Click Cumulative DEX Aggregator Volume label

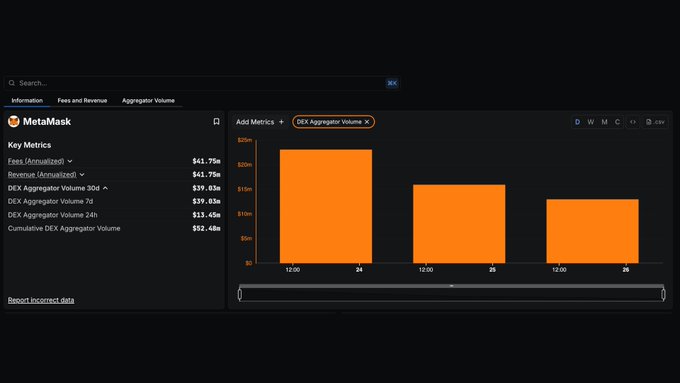(64, 228)
